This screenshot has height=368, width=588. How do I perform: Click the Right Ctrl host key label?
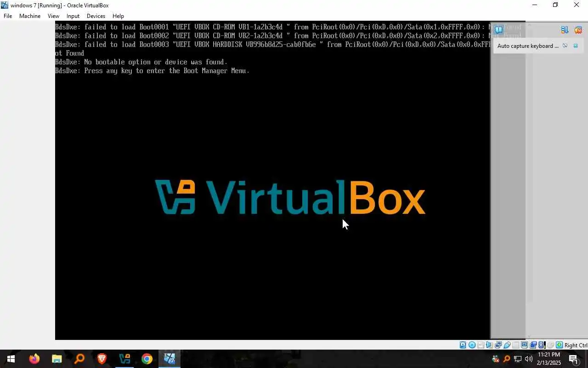tap(576, 345)
